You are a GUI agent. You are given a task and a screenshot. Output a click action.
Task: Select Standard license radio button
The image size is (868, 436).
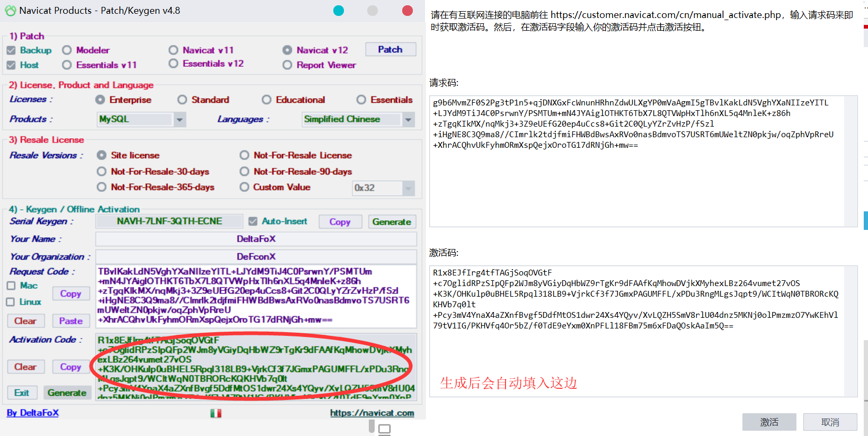click(x=182, y=100)
